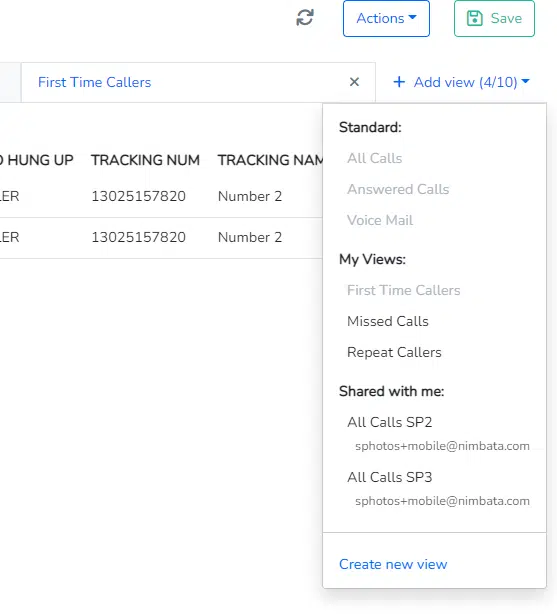The image size is (557, 614).
Task: Choose the All Calls SP2 shared view
Action: [389, 422]
